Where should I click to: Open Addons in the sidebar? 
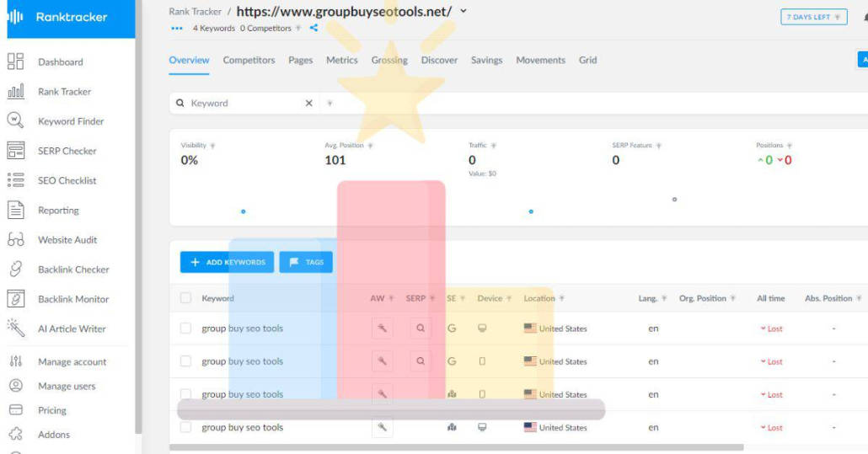(54, 435)
